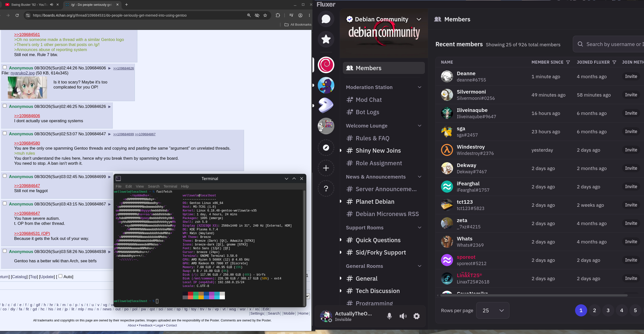Click the media control icon in browser toolbar

[291, 15]
